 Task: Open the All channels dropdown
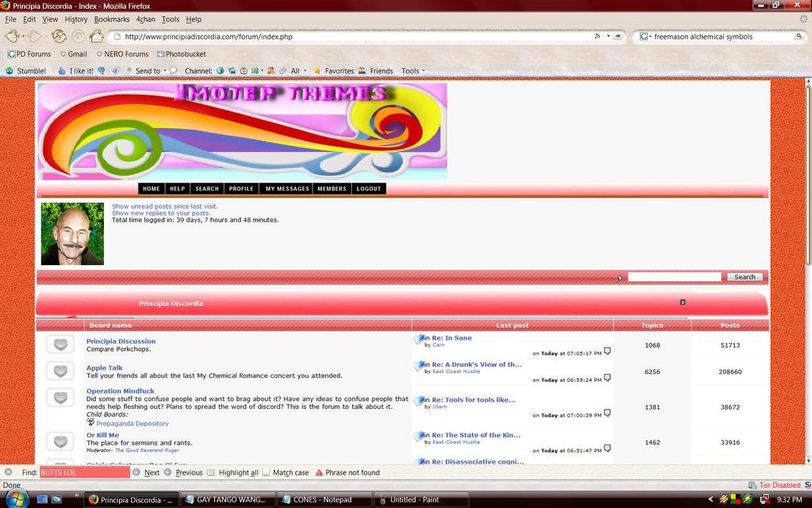pyautogui.click(x=299, y=71)
